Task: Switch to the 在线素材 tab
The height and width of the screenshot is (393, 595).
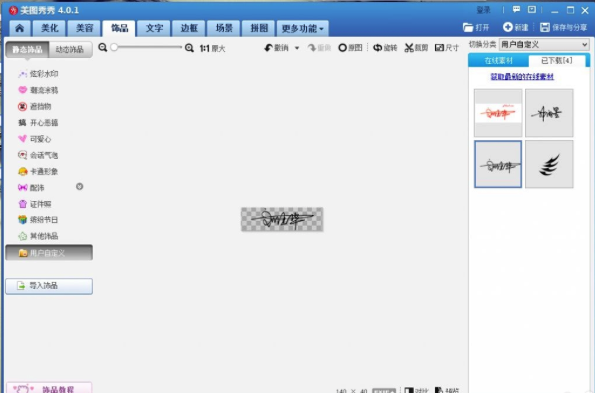Action: point(498,60)
